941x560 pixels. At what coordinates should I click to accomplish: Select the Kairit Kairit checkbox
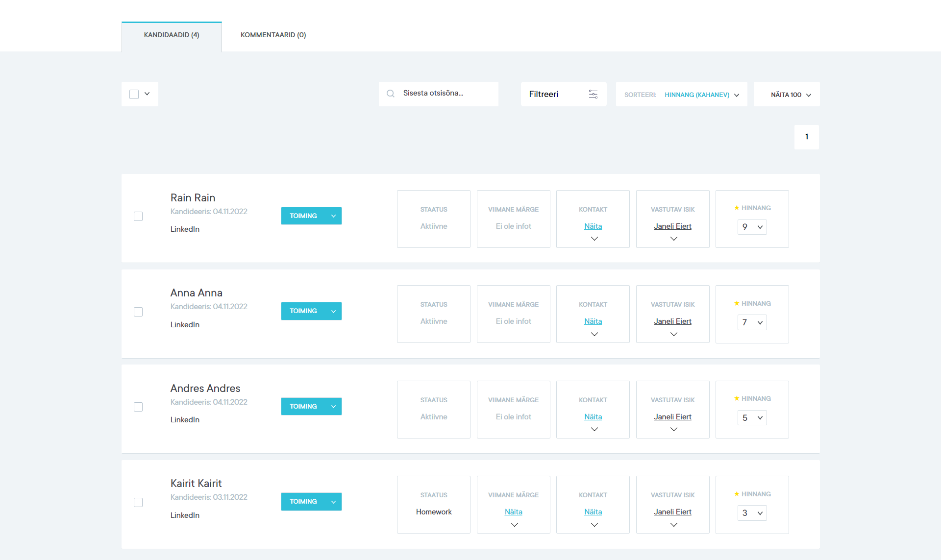(x=138, y=503)
